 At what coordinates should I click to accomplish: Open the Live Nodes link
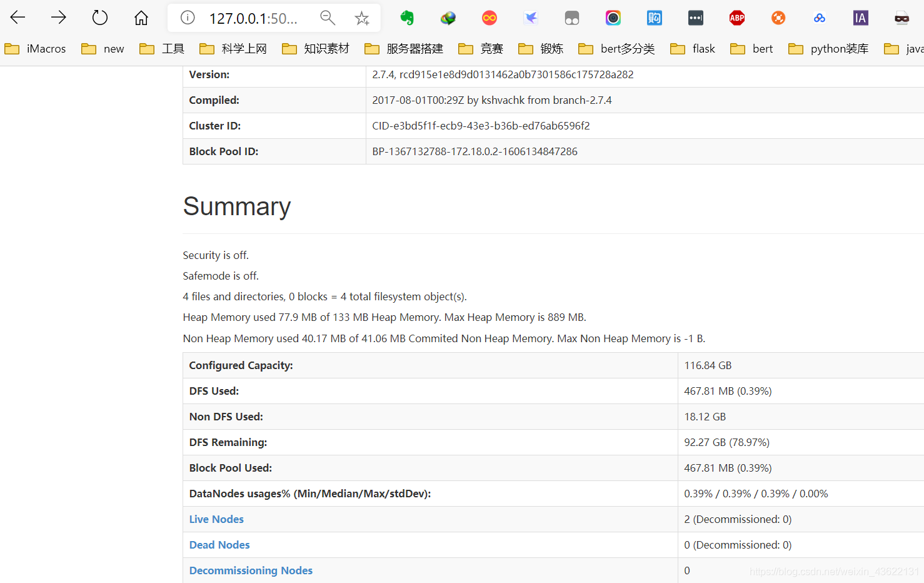[x=216, y=519]
